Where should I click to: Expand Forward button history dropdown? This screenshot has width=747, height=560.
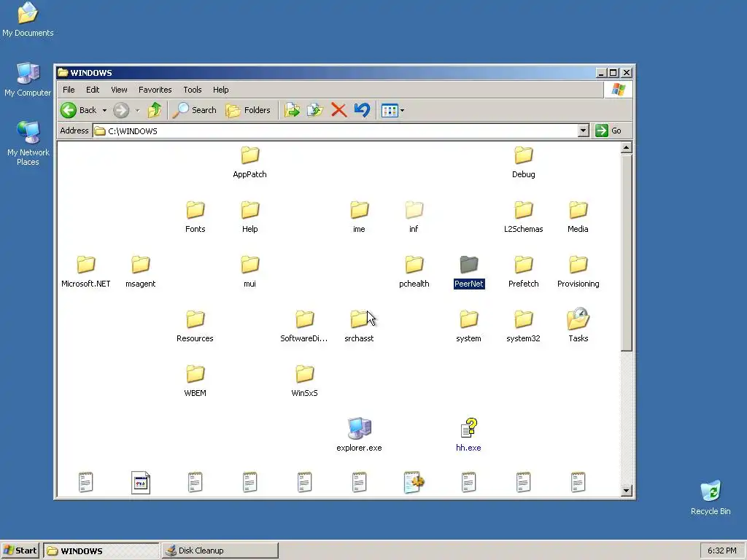(137, 111)
